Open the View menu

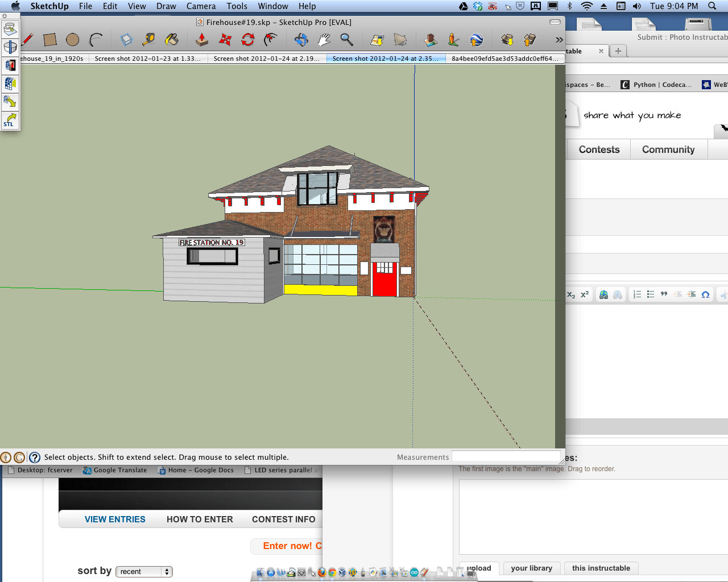pyautogui.click(x=136, y=6)
